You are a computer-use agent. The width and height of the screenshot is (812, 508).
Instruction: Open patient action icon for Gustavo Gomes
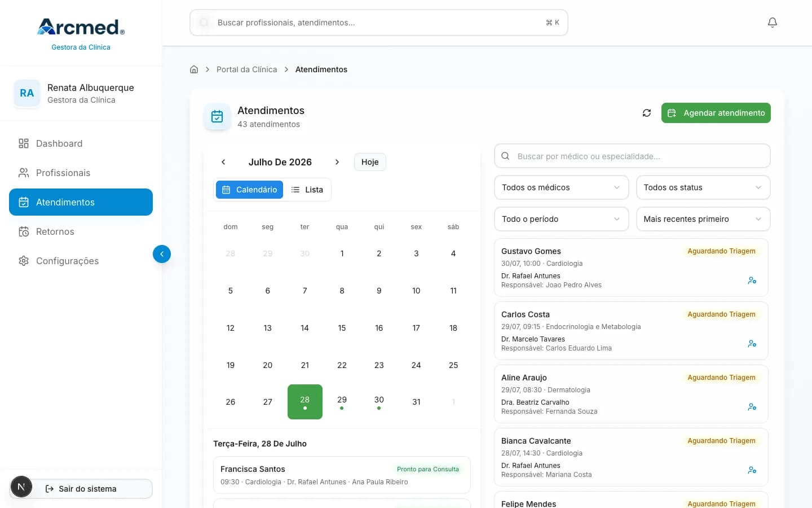[752, 281]
